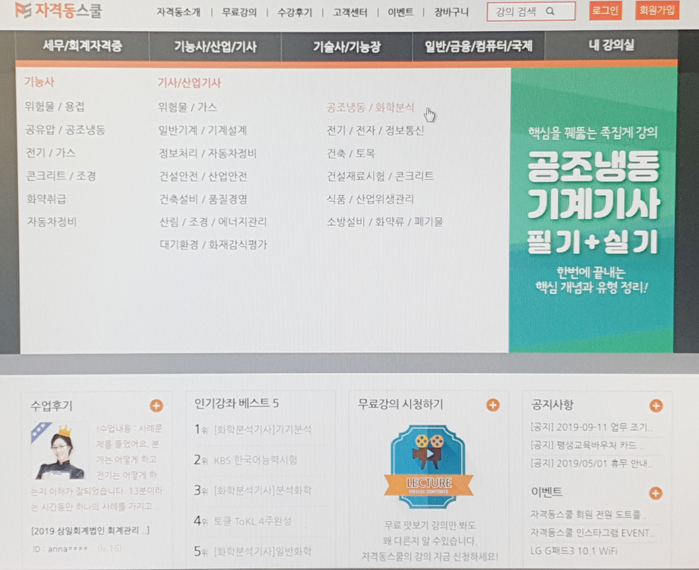Open notice 평생교육바우처 카드
The image size is (699, 570).
588,445
